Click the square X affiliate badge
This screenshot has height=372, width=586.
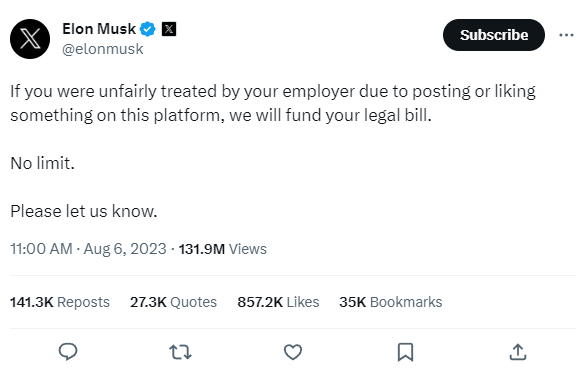click(x=169, y=29)
